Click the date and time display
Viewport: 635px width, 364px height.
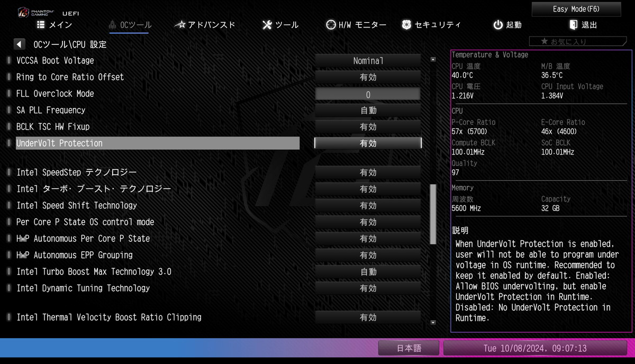(535, 348)
